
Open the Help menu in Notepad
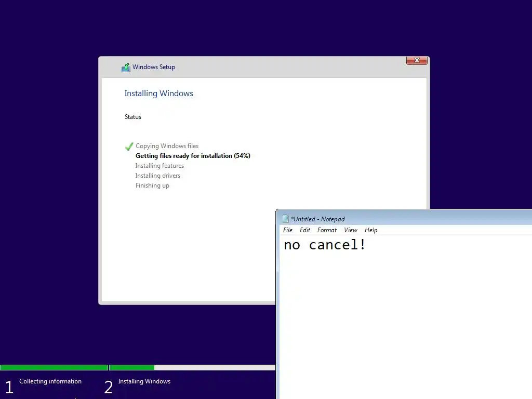[x=371, y=230]
